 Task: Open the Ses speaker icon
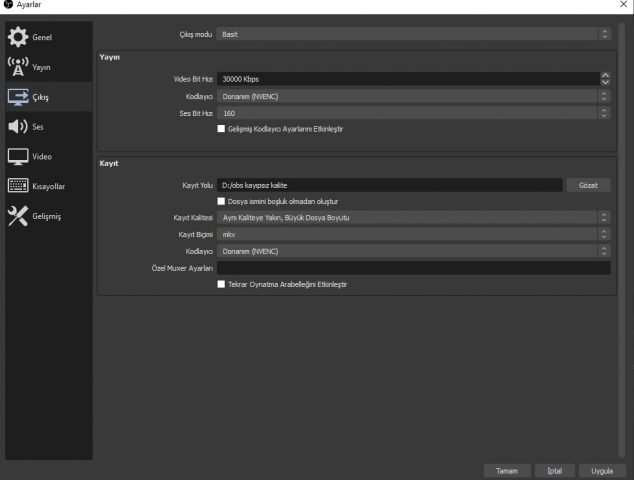tap(18, 127)
